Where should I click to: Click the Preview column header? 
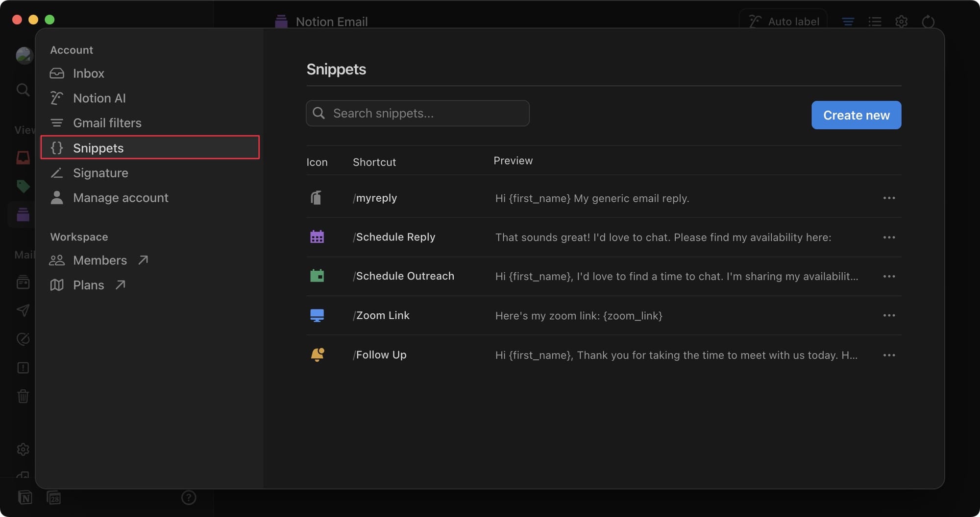click(513, 161)
